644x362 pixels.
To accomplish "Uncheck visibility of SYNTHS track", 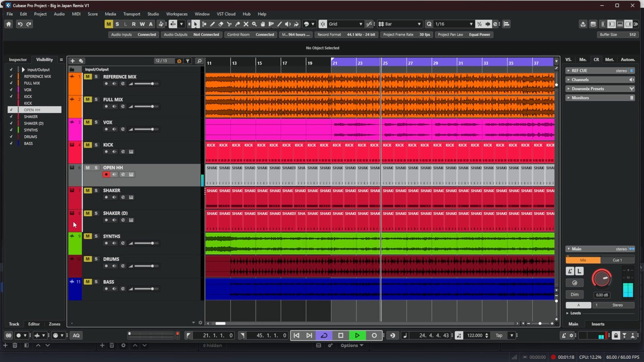I will click(11, 130).
